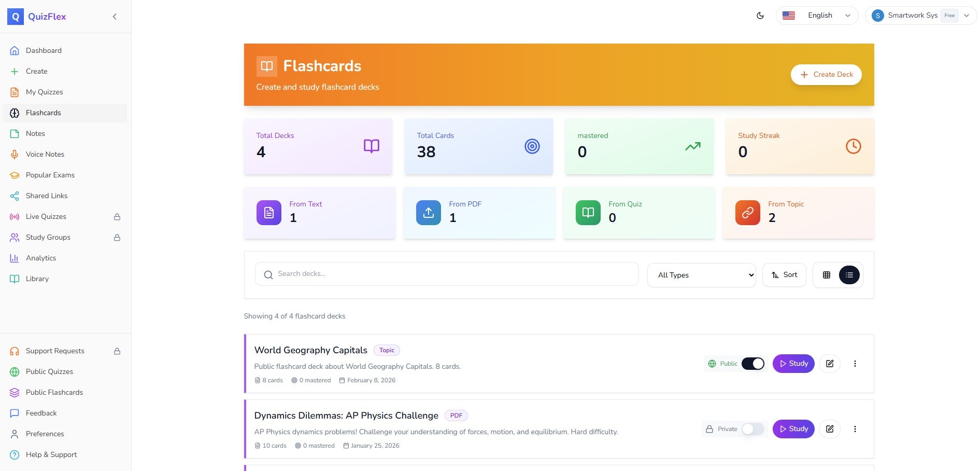Expand the English language selector
The width and height of the screenshot is (980, 471).
817,15
